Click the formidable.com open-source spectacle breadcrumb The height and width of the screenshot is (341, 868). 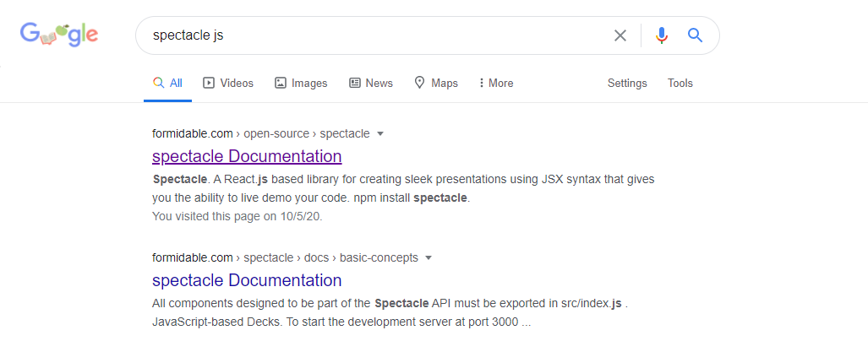pos(260,133)
